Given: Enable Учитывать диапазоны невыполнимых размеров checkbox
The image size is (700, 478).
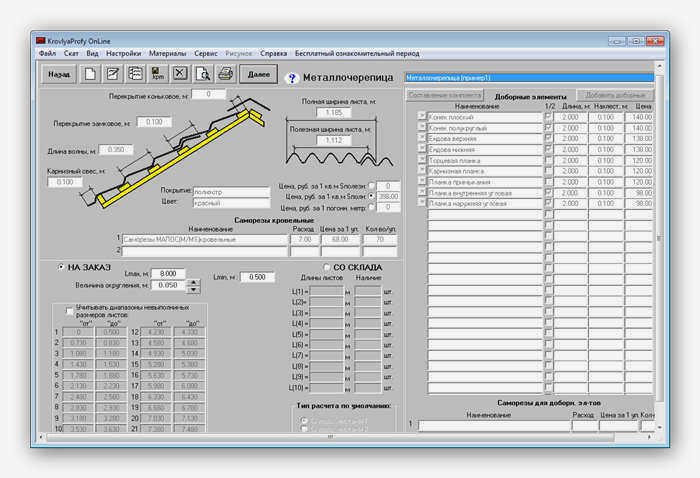Looking at the screenshot, I should [x=70, y=311].
